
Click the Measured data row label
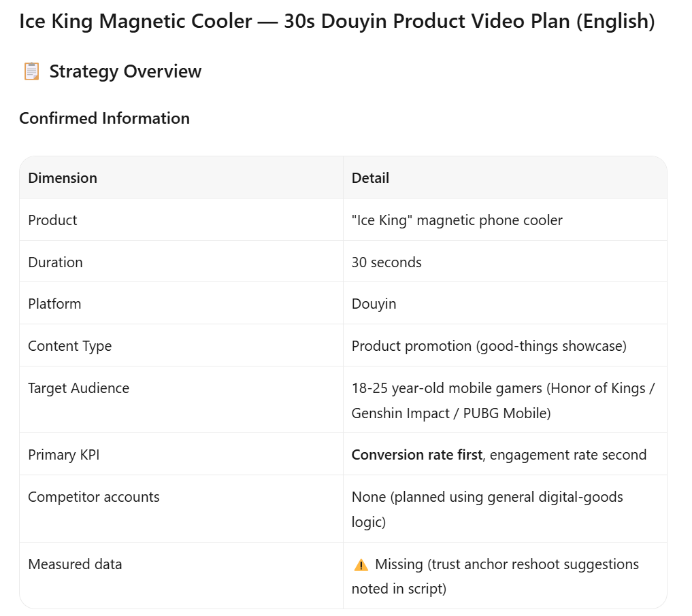click(x=75, y=564)
